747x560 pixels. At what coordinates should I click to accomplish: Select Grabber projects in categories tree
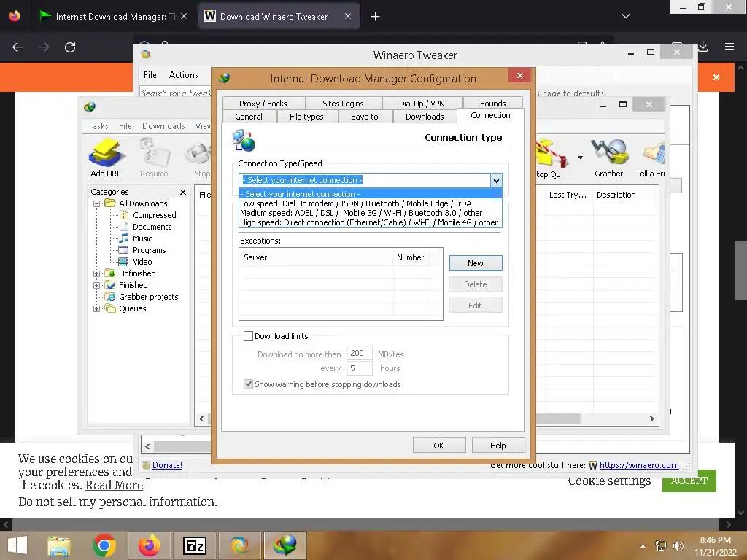148,297
